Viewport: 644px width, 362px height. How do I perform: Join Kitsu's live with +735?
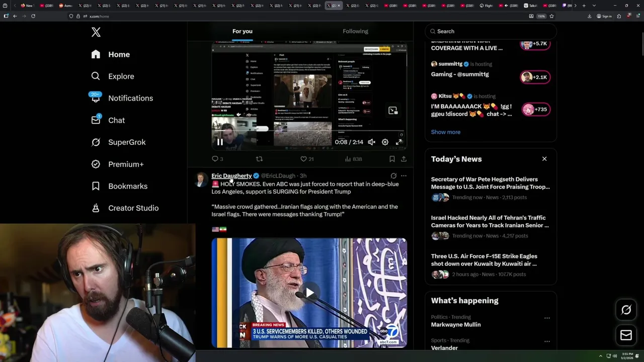[x=535, y=110]
